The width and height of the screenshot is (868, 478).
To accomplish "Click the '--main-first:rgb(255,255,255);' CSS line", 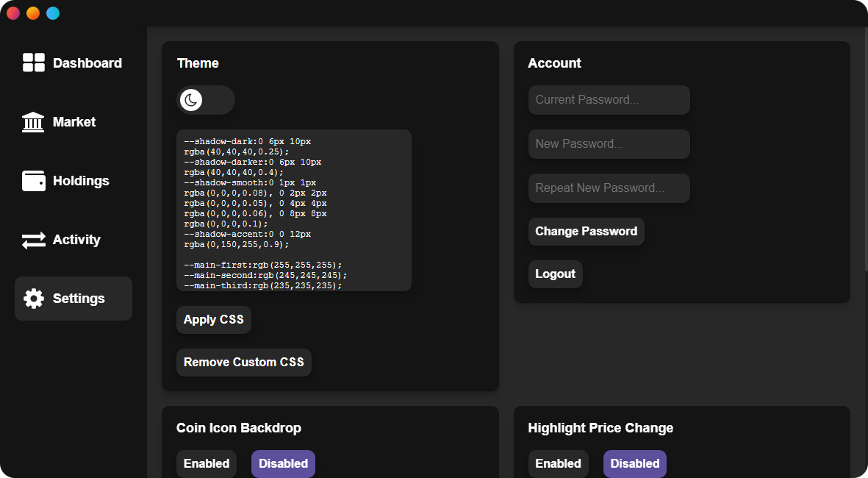I will pyautogui.click(x=263, y=265).
